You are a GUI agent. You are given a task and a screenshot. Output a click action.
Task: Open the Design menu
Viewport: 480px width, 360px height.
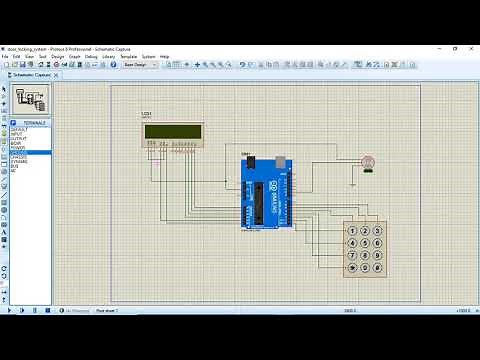57,57
